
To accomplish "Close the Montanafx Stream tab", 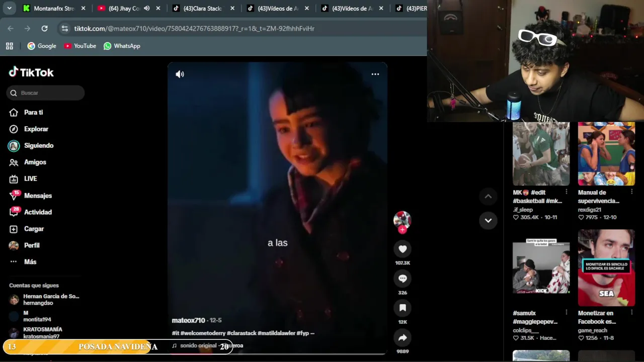I will 83,8.
